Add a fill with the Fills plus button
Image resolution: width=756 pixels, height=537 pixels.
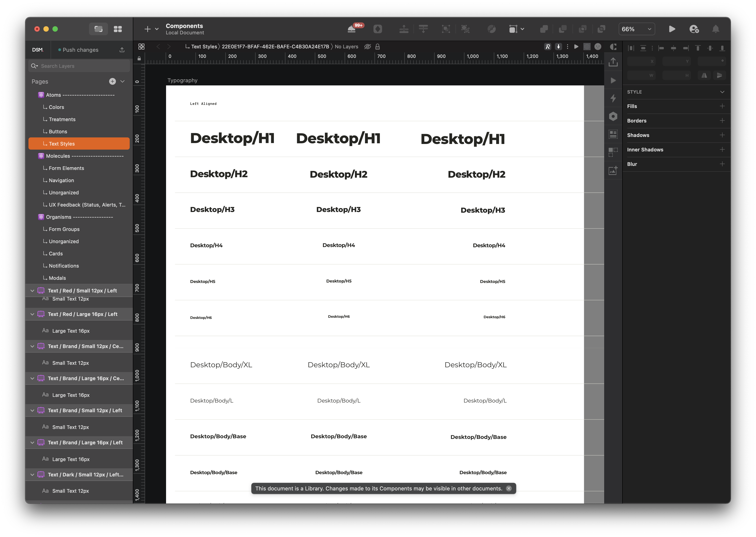[x=722, y=106]
